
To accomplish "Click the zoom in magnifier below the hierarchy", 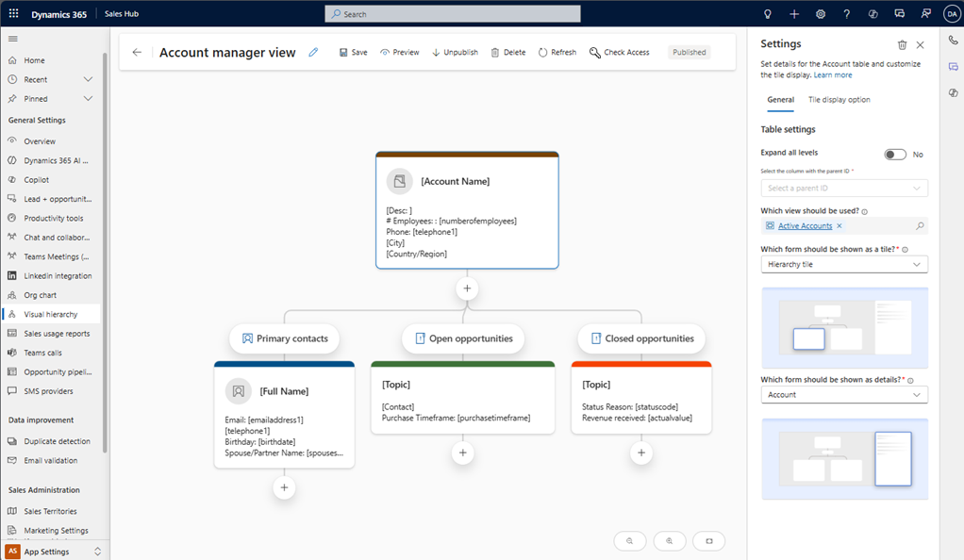I will coord(670,541).
